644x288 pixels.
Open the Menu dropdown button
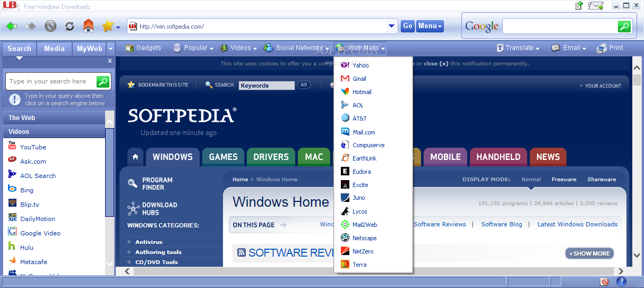click(x=430, y=26)
